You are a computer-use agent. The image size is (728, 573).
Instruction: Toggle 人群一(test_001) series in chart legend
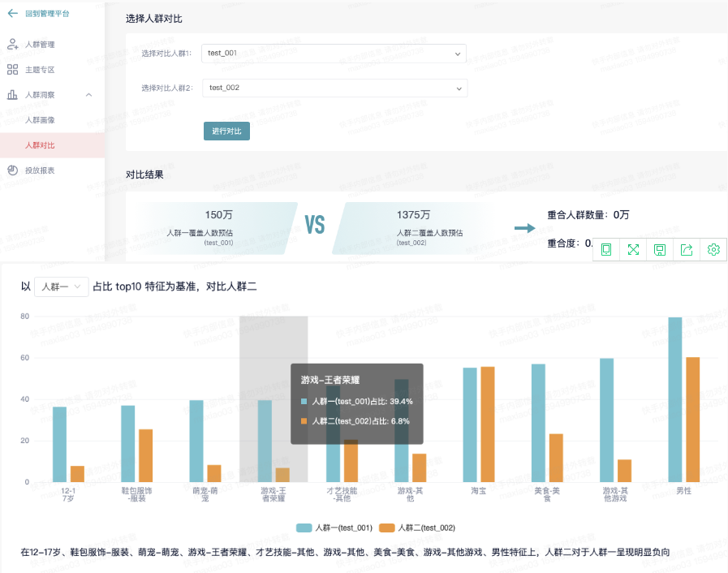(x=334, y=528)
